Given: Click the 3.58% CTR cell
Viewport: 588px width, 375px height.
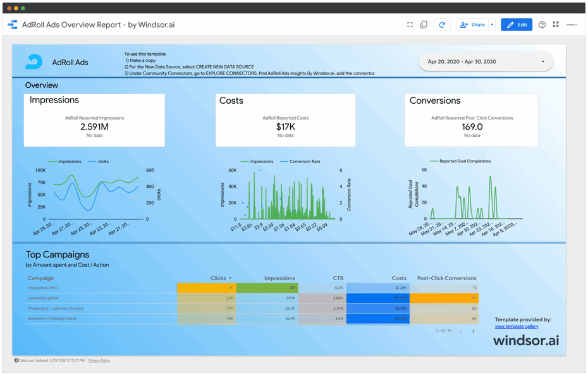Looking at the screenshot, I should pyautogui.click(x=322, y=298).
